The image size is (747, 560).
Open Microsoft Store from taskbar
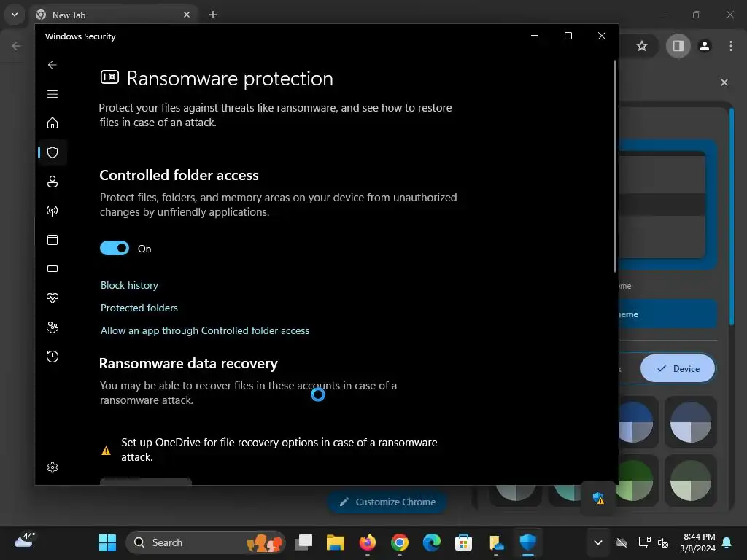463,542
